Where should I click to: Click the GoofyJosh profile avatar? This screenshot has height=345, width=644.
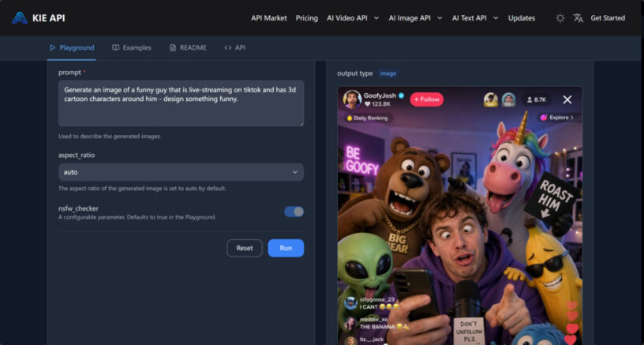(x=352, y=99)
